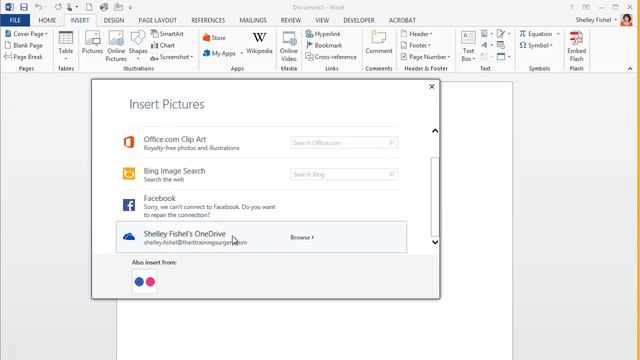Image resolution: width=640 pixels, height=360 pixels.
Task: Close the Insert Pictures dialog
Action: point(432,87)
